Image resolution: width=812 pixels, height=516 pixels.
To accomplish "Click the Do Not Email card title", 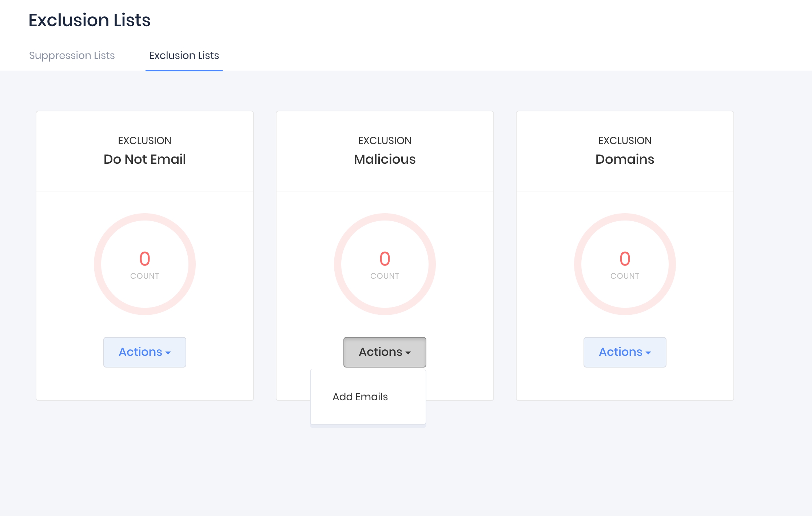I will coord(144,159).
